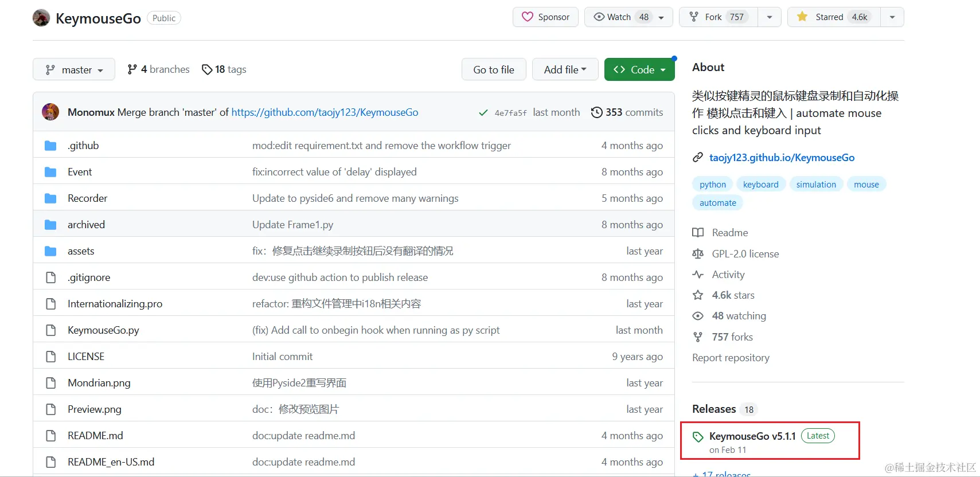Click the fork icon beside 757 forks
This screenshot has height=477, width=980.
pos(698,337)
